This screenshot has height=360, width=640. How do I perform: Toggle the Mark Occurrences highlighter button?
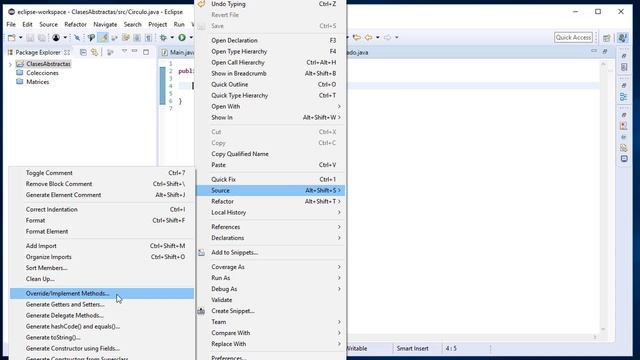(x=104, y=38)
